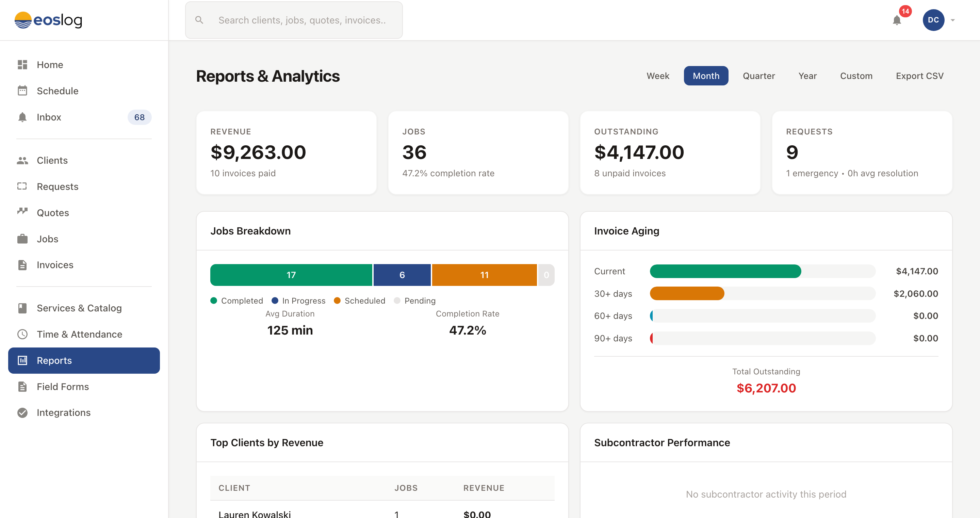Click the Quotes icon in sidebar
Screen dimensions: 980x518
[x=22, y=212]
